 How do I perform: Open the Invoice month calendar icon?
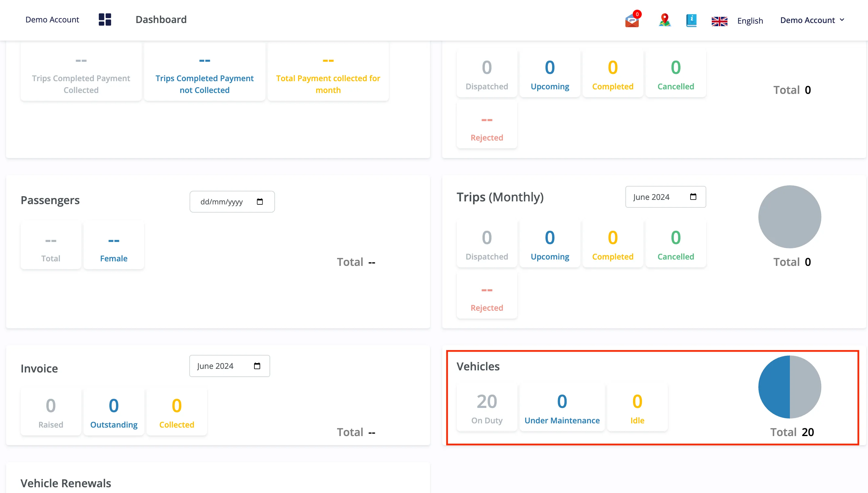click(x=257, y=366)
